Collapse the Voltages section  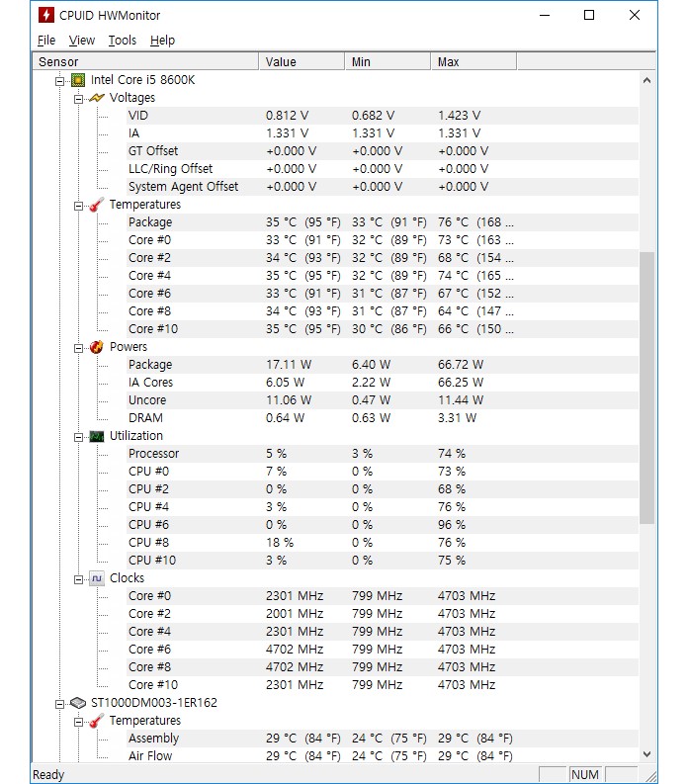78,99
